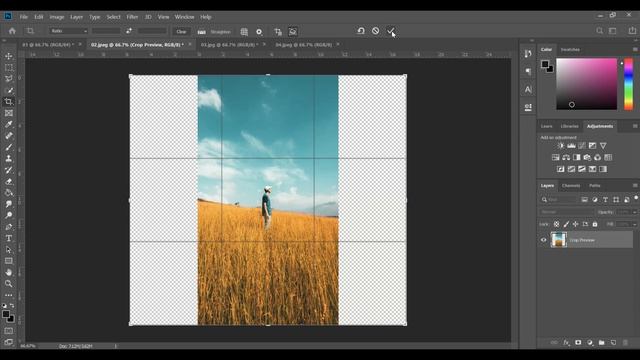
Task: Open the blend mode dropdown
Action: tap(566, 212)
